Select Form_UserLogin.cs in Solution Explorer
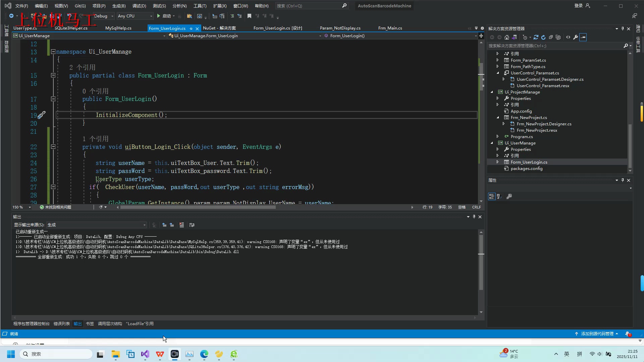The image size is (644, 362). 529,162
